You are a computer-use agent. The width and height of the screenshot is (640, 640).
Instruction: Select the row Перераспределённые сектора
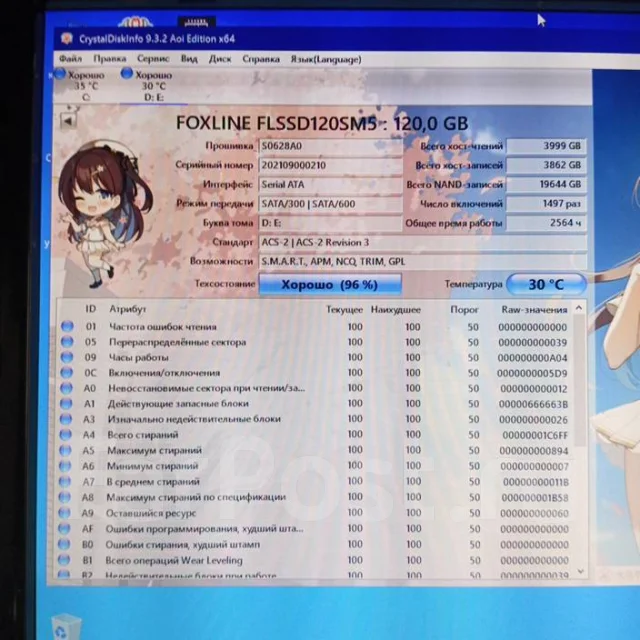[315, 342]
